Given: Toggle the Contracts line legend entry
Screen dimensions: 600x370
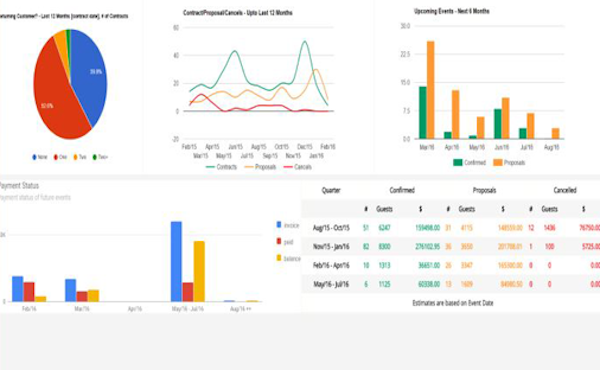Looking at the screenshot, I should [221, 167].
